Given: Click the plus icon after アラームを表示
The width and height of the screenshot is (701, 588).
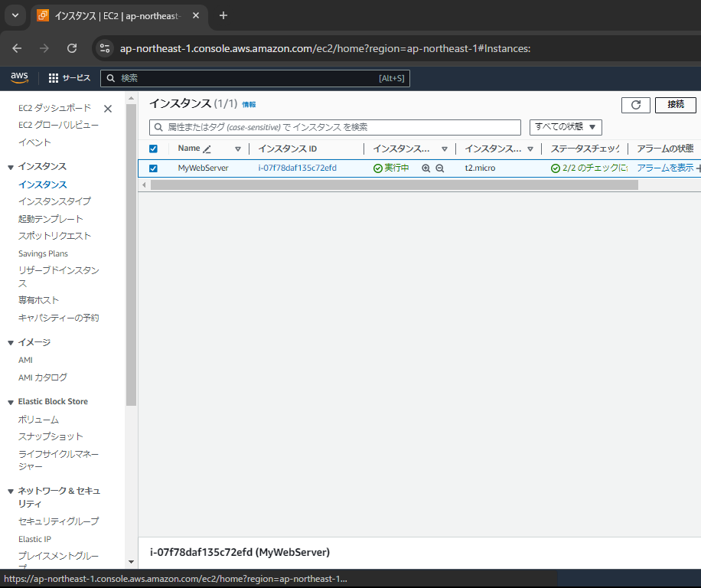Looking at the screenshot, I should click(698, 168).
